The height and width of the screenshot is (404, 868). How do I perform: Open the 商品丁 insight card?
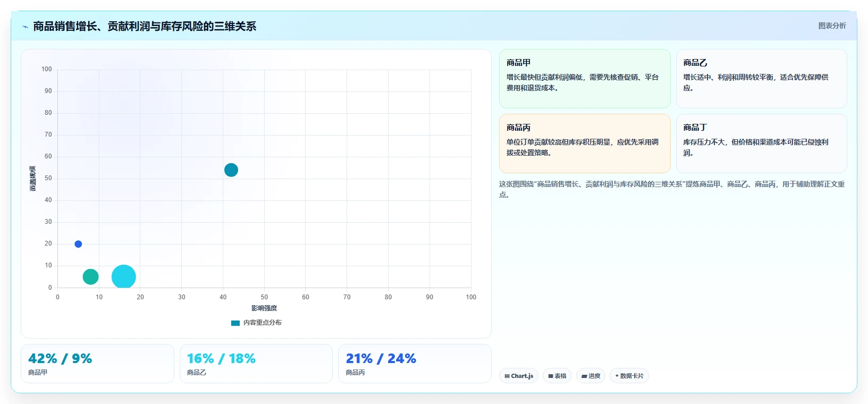[761, 144]
